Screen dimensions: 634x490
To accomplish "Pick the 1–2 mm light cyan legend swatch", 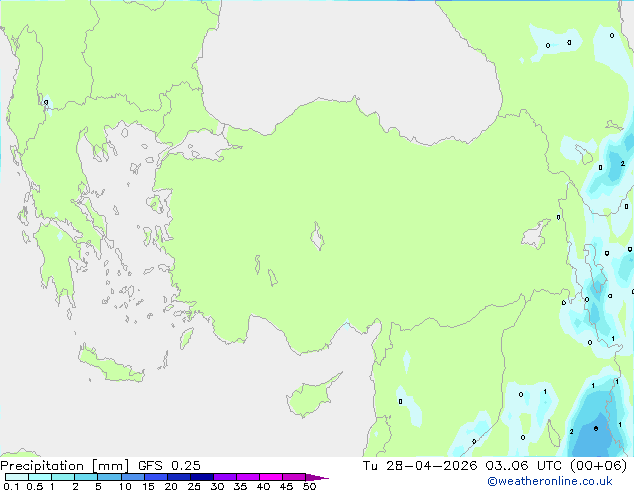I will 63,477.
